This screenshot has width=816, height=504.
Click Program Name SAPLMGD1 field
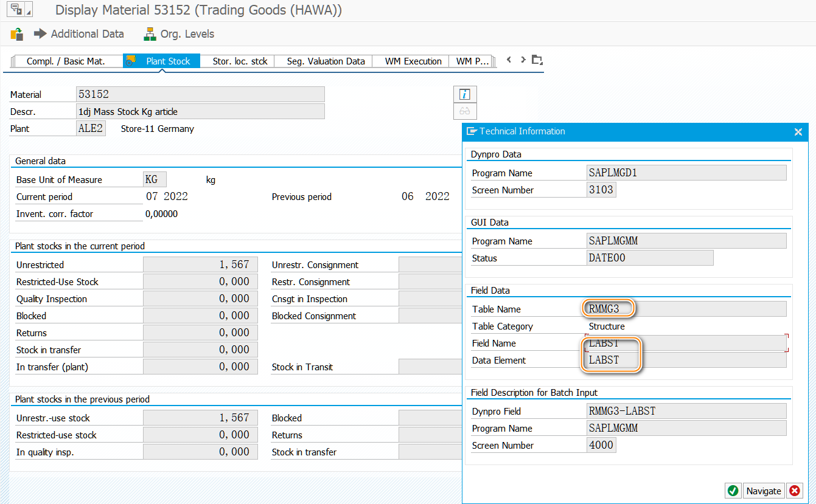[x=686, y=173]
